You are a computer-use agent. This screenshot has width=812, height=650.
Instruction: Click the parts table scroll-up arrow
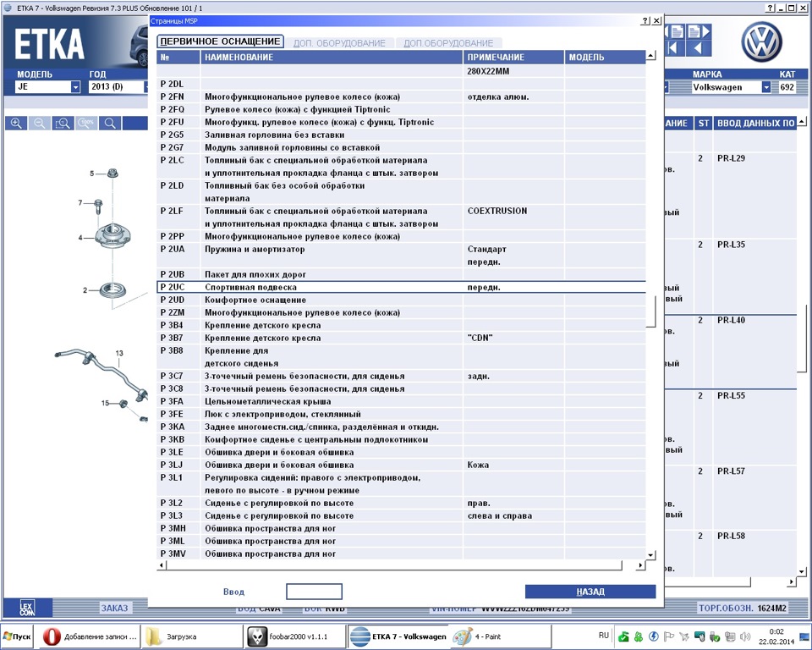tap(802, 122)
